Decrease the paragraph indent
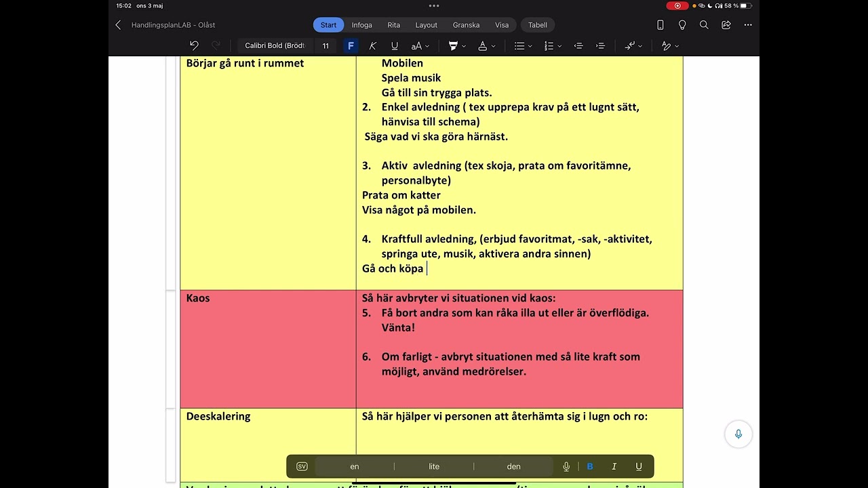 tap(578, 45)
